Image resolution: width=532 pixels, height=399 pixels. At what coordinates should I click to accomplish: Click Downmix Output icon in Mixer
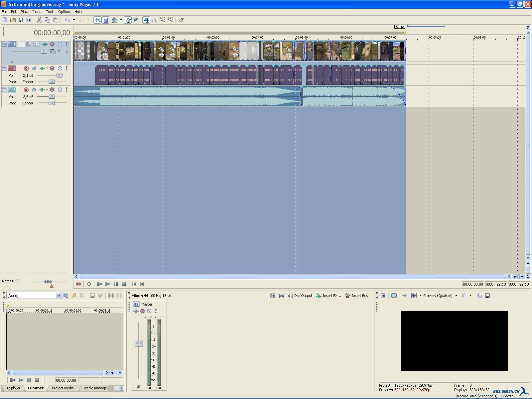tap(282, 296)
